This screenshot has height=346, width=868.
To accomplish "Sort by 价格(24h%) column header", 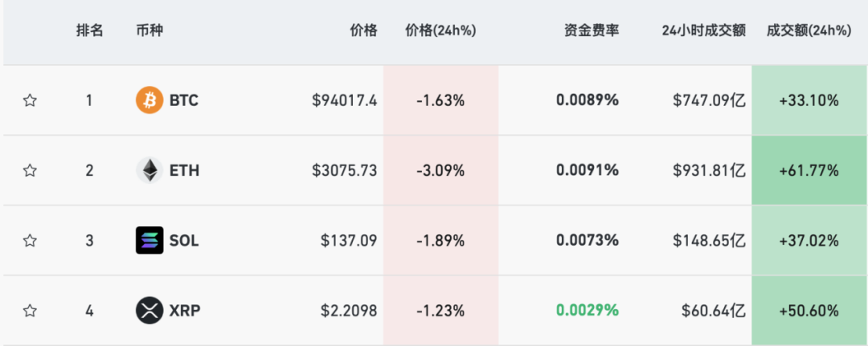I will pos(440,31).
